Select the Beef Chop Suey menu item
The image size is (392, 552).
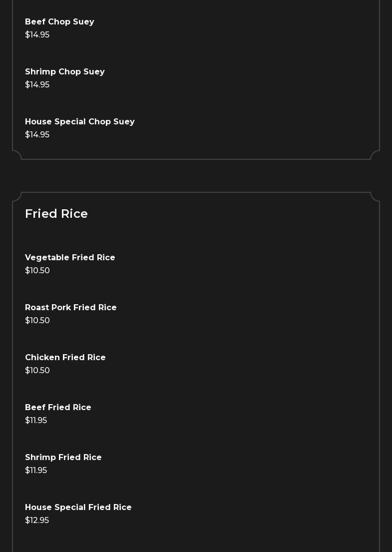click(x=59, y=22)
